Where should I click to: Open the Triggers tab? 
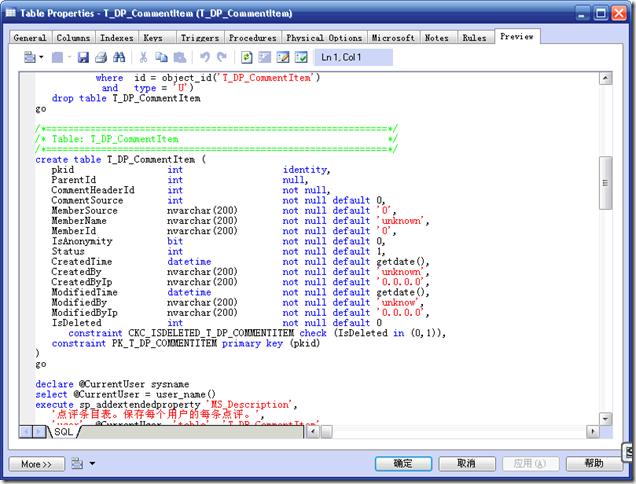(x=200, y=38)
